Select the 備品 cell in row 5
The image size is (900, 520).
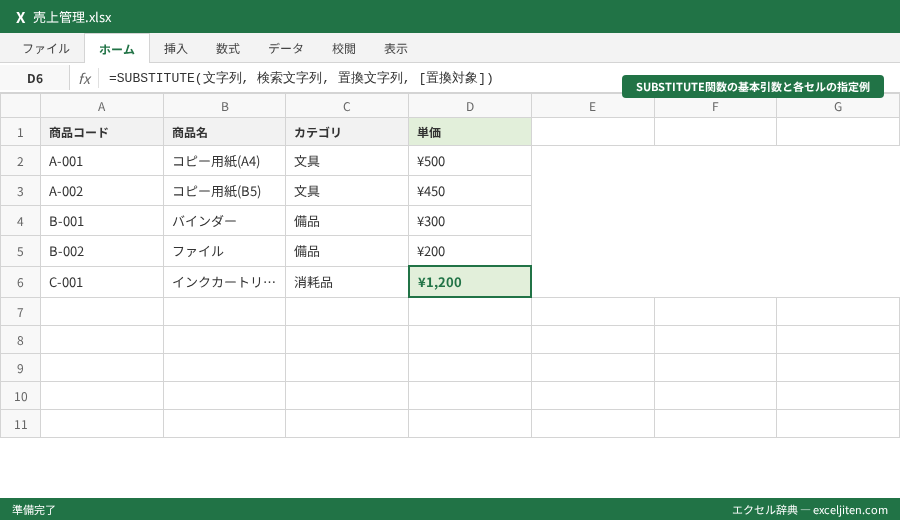pos(347,251)
